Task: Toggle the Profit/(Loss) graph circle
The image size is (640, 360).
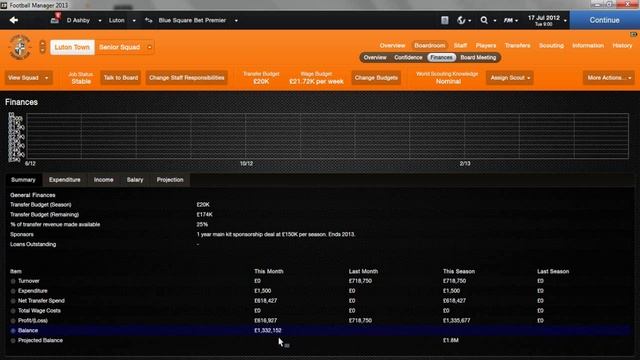Action: [13, 321]
